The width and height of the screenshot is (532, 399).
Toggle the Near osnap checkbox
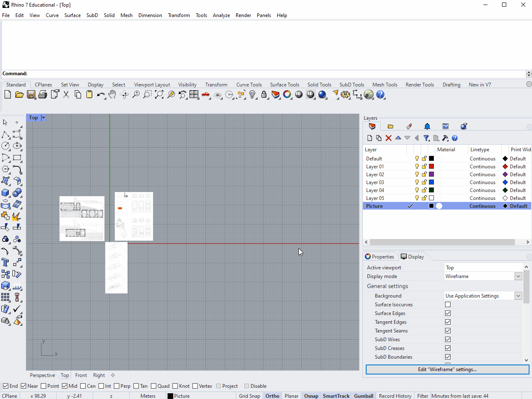[24, 386]
